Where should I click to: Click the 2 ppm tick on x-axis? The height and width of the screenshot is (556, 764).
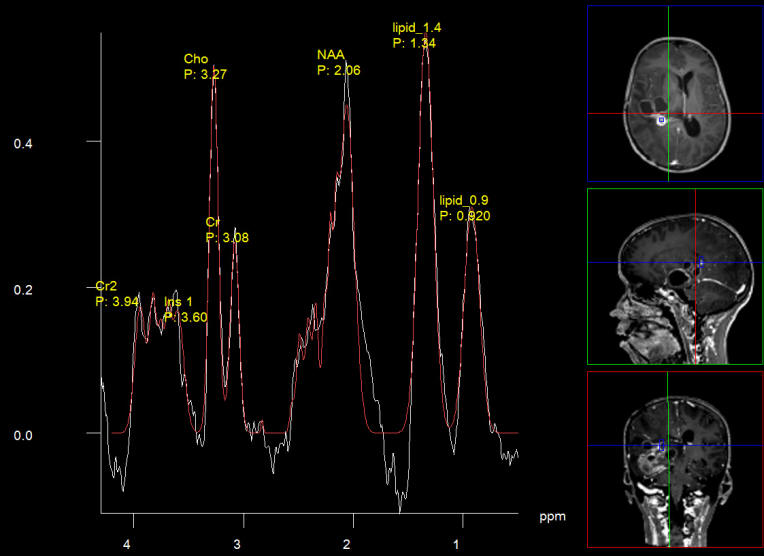[x=347, y=545]
